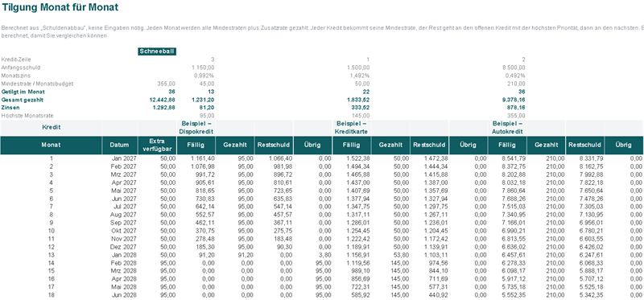The width and height of the screenshot is (644, 300).
Task: Click the Kredit label cell
Action: point(51,128)
